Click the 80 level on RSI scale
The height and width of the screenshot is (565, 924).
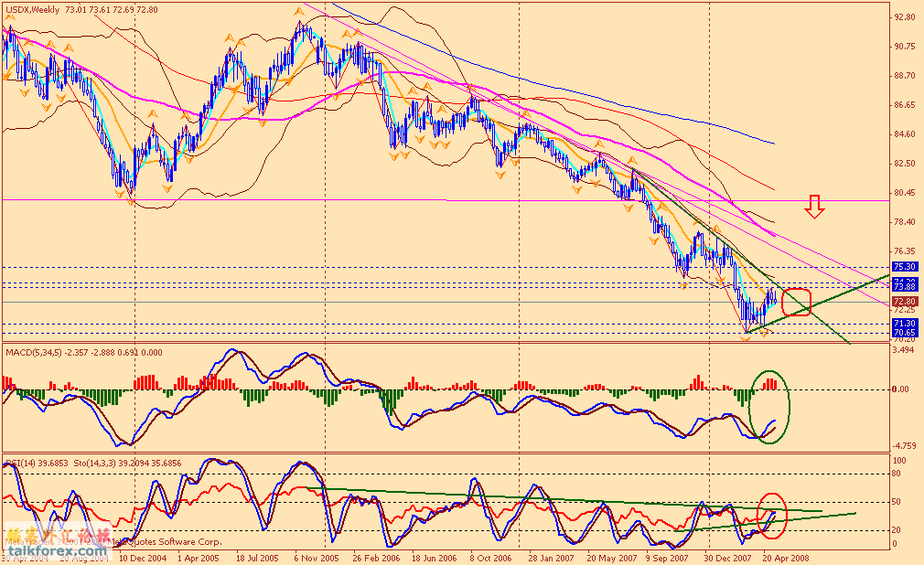point(897,473)
